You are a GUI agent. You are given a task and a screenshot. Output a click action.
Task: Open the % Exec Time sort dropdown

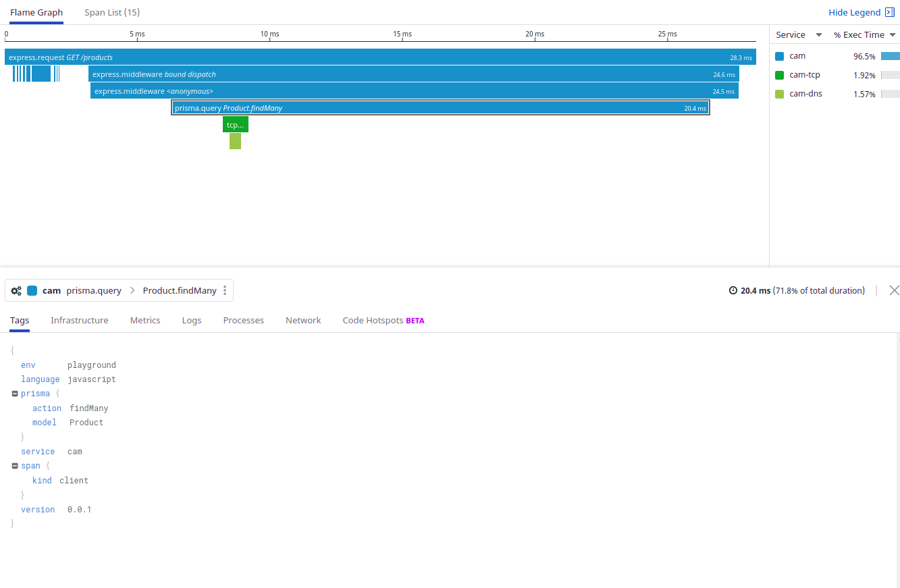[893, 34]
